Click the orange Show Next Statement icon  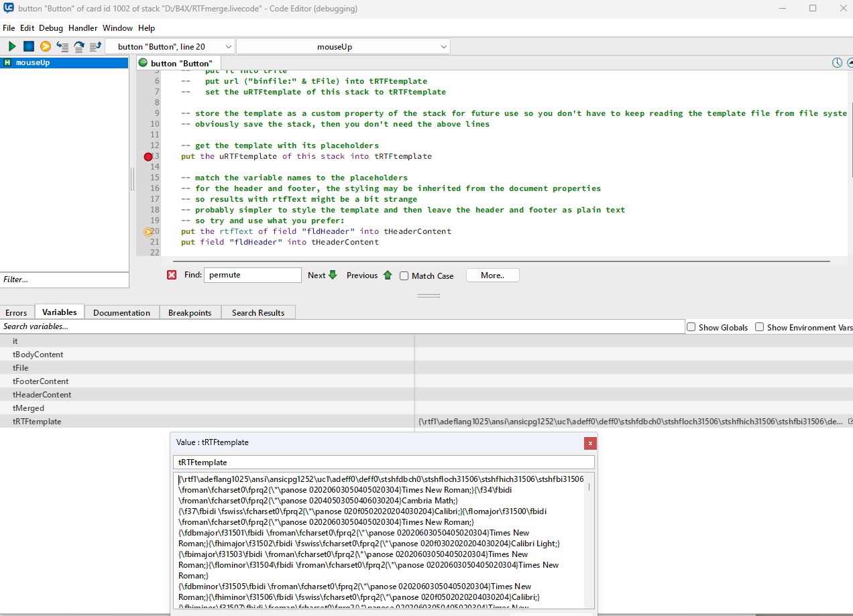click(46, 46)
